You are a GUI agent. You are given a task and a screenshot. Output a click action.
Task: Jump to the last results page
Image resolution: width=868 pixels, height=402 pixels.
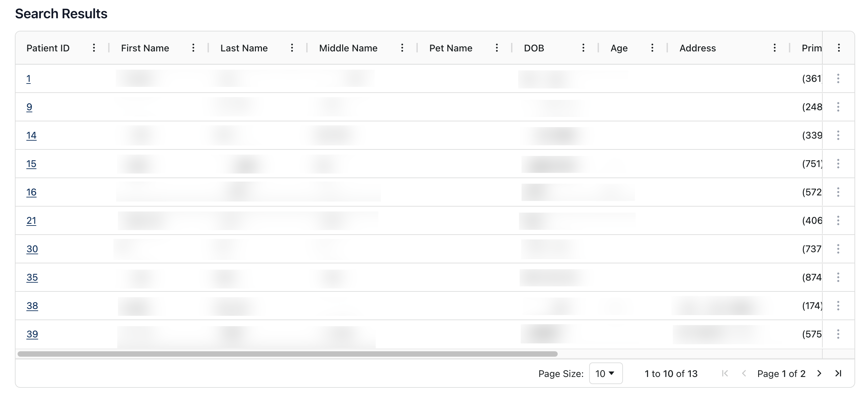(838, 374)
